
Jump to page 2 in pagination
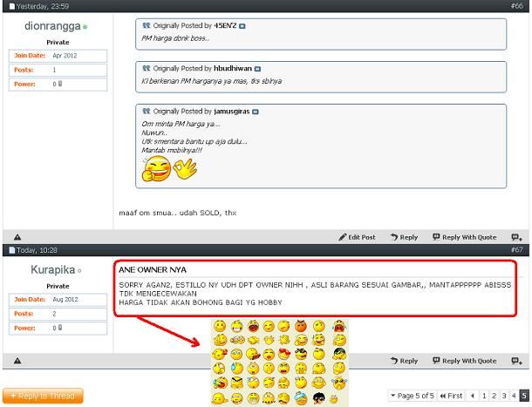point(494,396)
